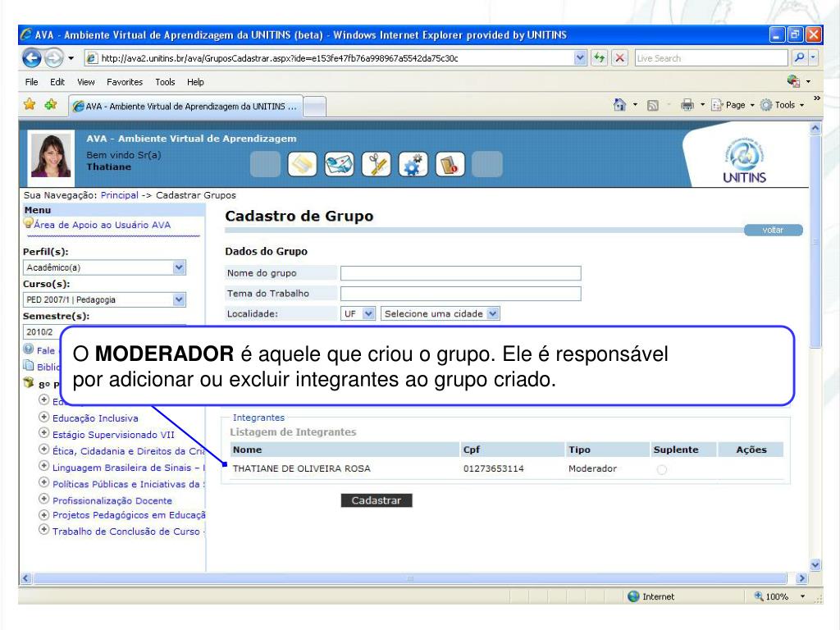Click the browser Back arrow button
The width and height of the screenshot is (840, 630).
[x=32, y=58]
